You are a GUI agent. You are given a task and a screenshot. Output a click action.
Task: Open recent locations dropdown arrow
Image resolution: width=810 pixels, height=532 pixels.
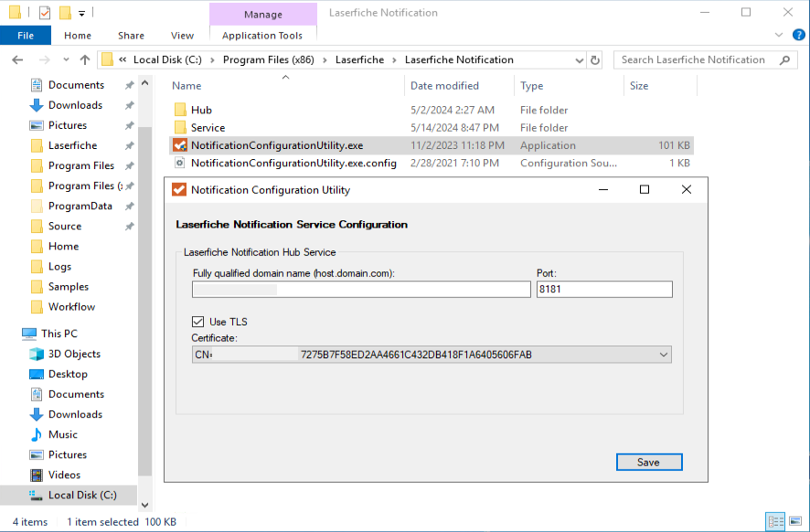pyautogui.click(x=66, y=60)
